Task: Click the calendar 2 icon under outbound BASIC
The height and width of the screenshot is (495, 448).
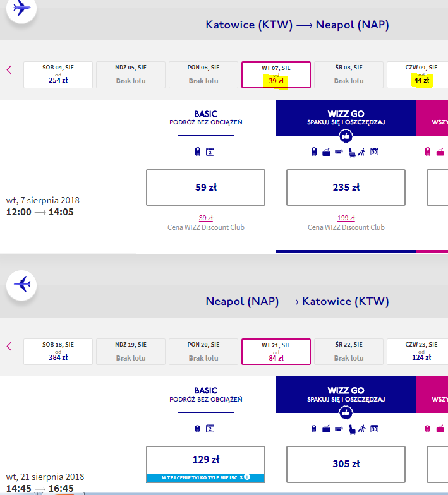Action: point(210,152)
